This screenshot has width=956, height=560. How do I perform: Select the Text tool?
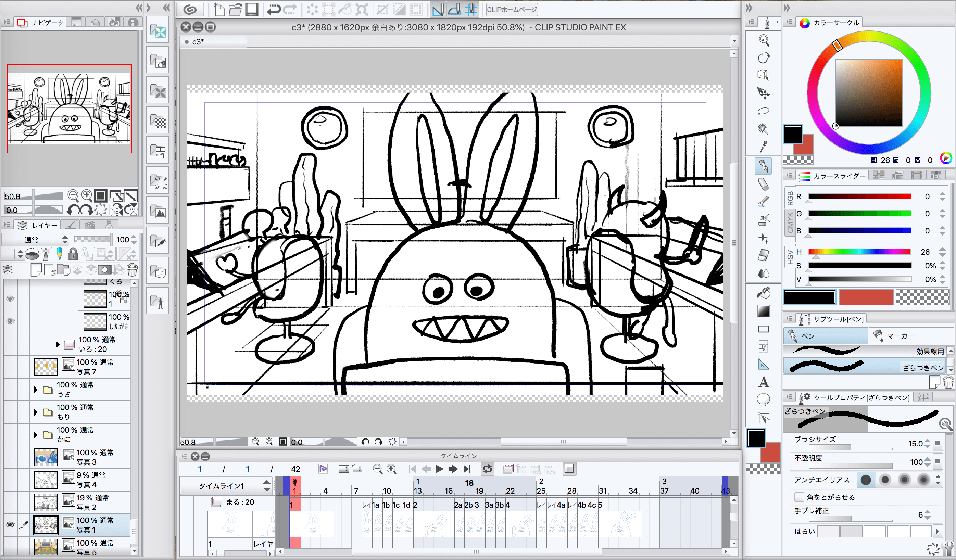click(x=764, y=382)
